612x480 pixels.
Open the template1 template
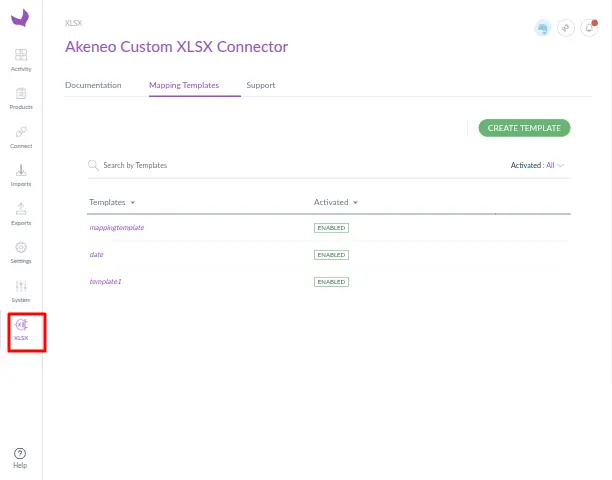point(105,281)
